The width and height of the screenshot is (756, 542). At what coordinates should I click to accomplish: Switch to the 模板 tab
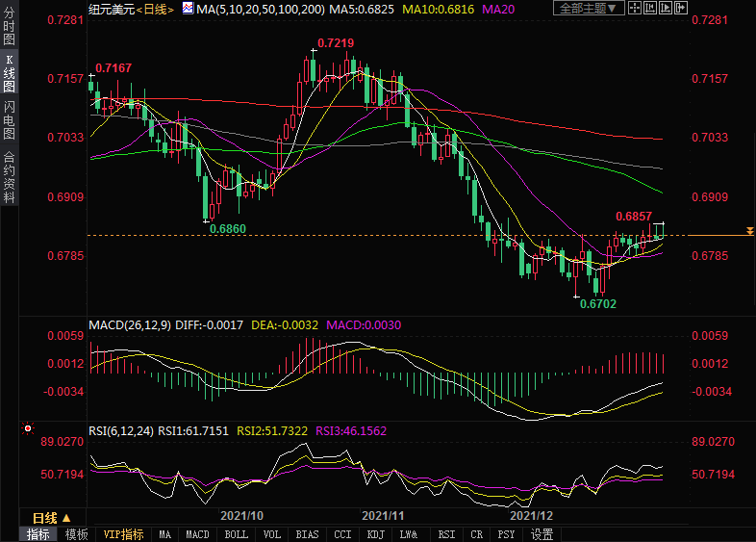(76, 534)
